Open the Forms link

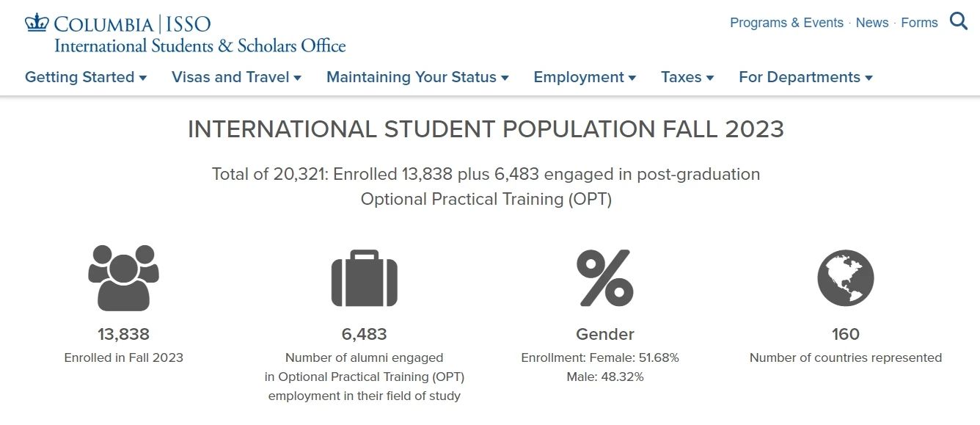tap(919, 23)
